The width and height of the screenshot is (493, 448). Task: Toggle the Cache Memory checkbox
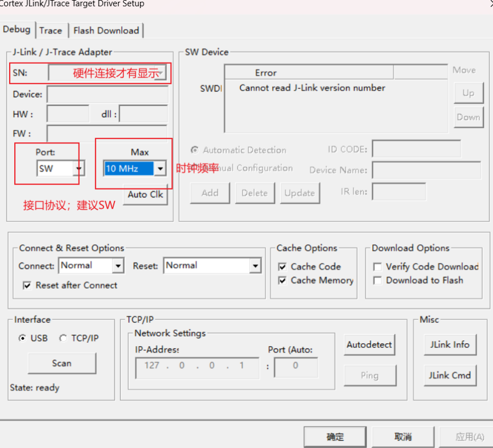[x=282, y=281]
